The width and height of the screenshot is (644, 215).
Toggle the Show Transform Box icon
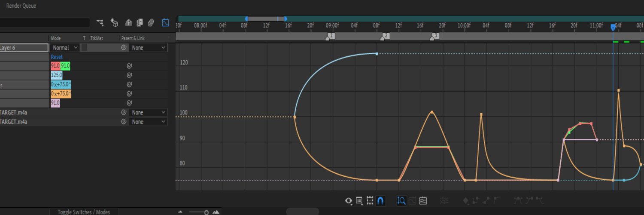click(370, 200)
